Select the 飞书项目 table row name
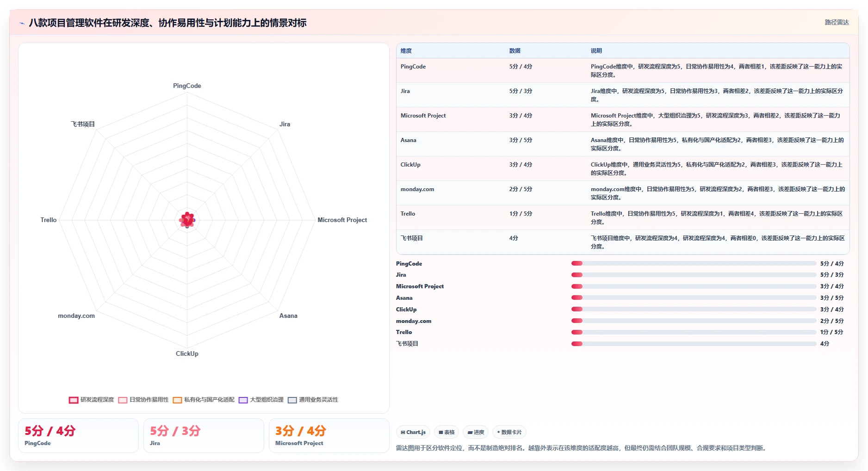The height and width of the screenshot is (471, 868). coord(412,238)
